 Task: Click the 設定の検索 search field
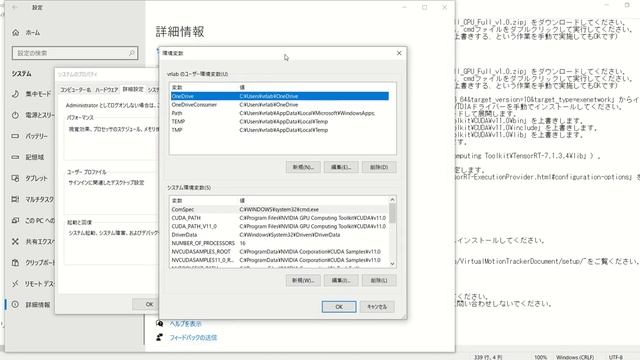(x=75, y=53)
